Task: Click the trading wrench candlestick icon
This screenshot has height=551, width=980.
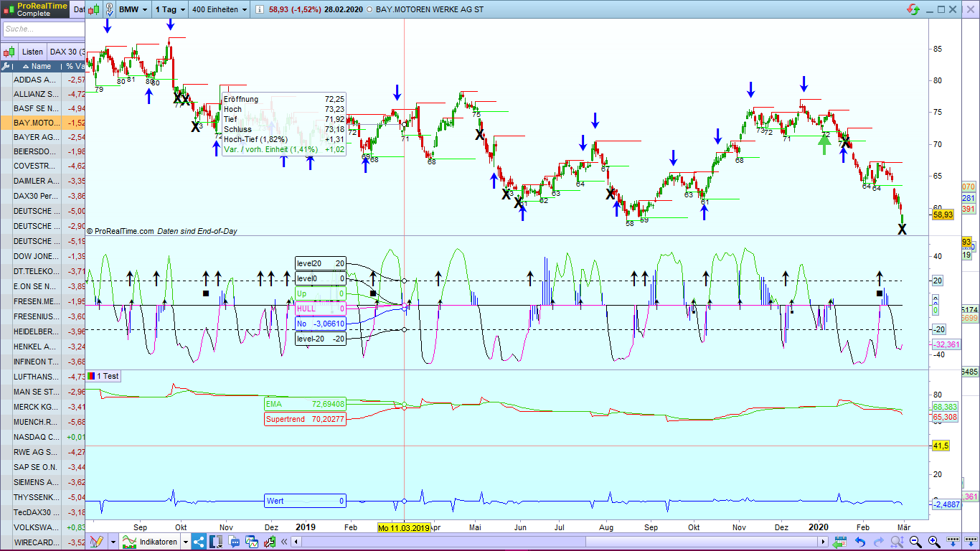Action: click(x=269, y=542)
